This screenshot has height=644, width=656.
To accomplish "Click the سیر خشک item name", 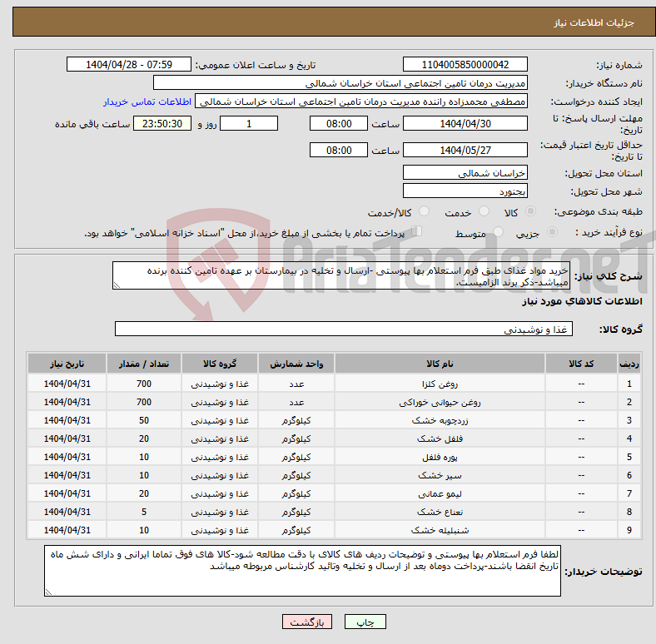I will click(440, 476).
